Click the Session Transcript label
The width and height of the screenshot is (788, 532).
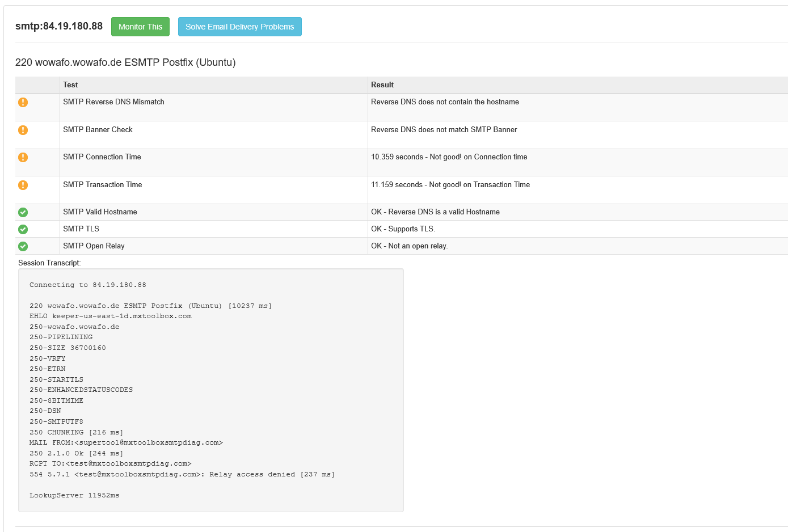click(49, 263)
